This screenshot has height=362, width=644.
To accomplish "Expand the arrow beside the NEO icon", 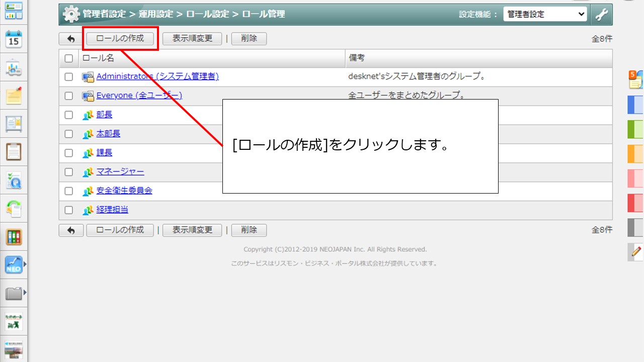I will pyautogui.click(x=25, y=264).
